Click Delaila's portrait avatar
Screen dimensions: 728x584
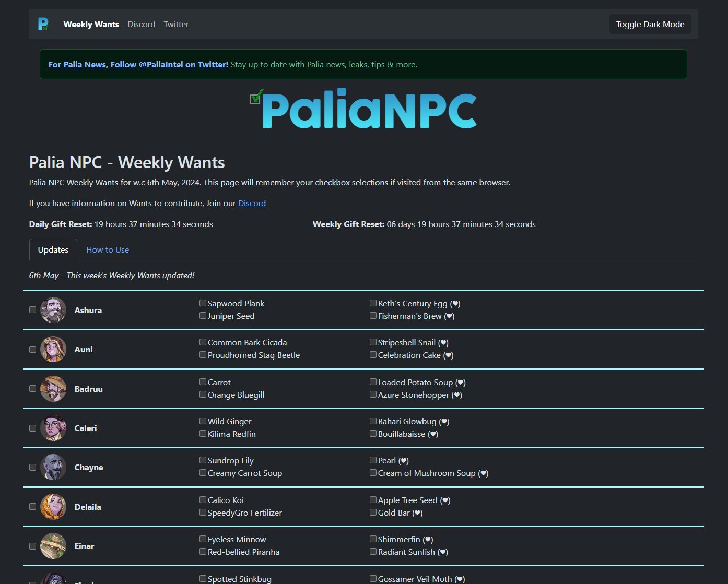[53, 507]
